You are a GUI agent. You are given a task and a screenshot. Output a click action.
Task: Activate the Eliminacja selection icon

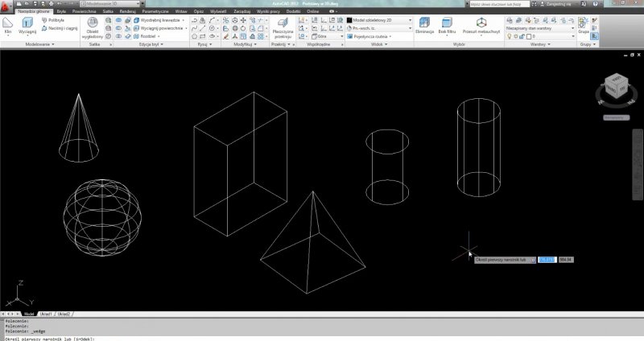click(x=425, y=24)
